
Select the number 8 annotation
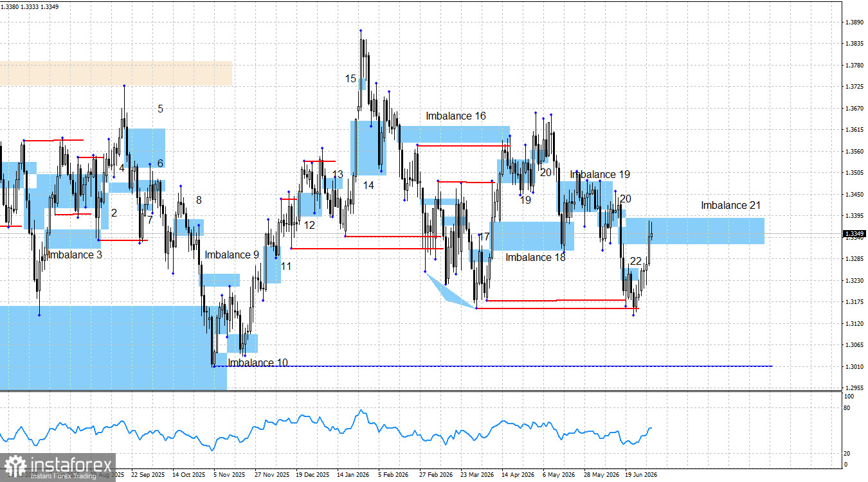(x=199, y=201)
